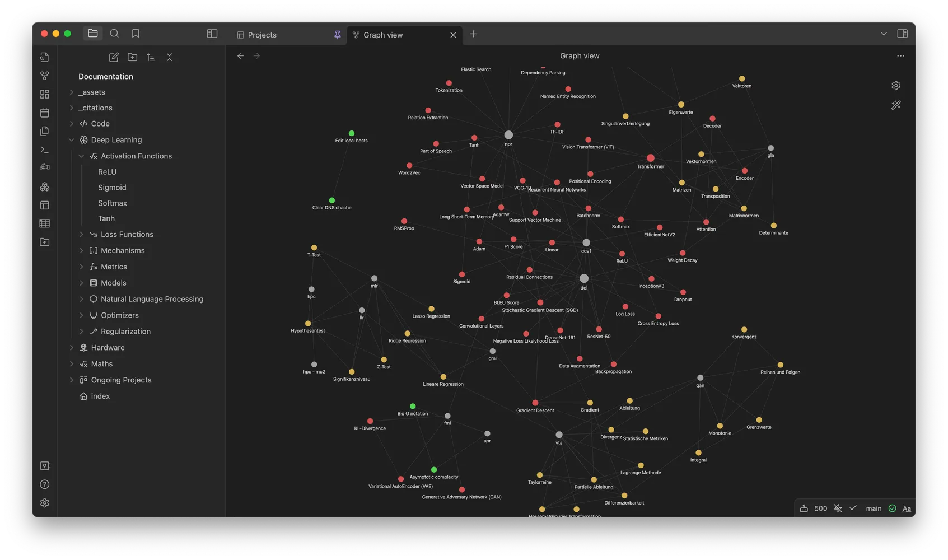
Task: Open the calendar icon in the left ribbon
Action: 44,112
